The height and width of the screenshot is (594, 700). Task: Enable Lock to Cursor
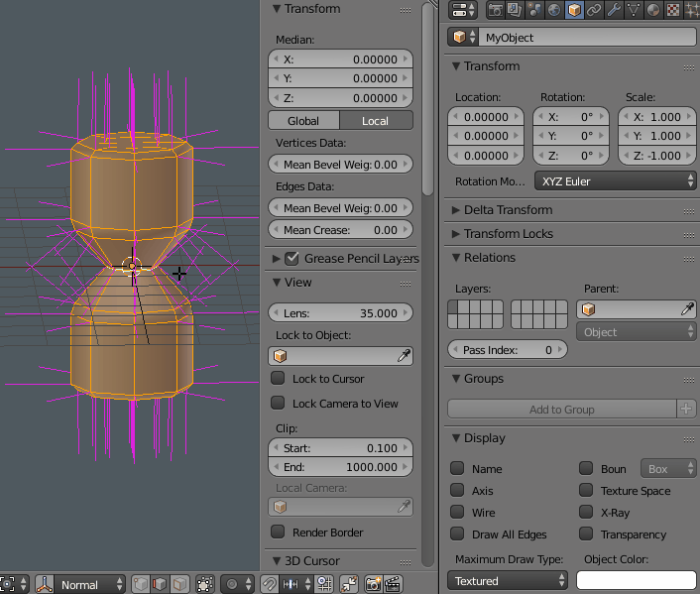click(x=278, y=378)
